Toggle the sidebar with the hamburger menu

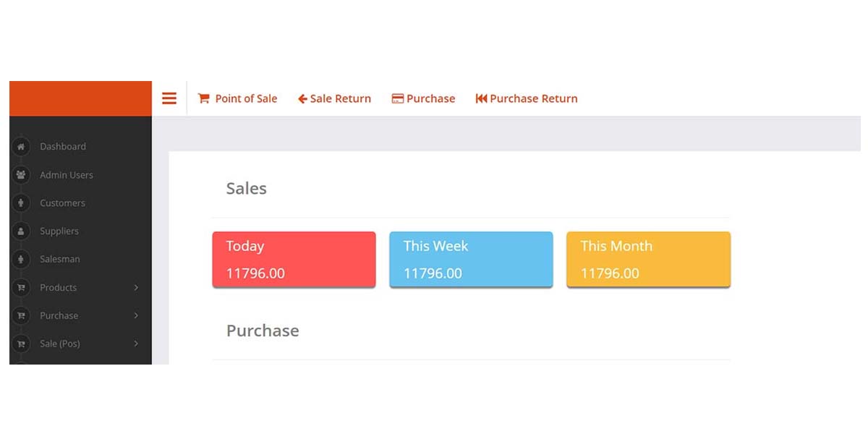169,98
